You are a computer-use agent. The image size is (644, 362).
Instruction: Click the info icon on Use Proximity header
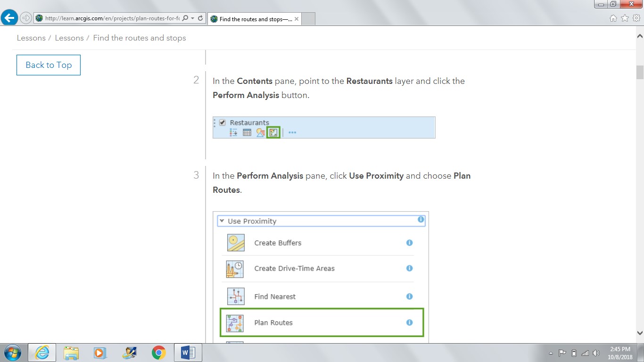click(421, 220)
